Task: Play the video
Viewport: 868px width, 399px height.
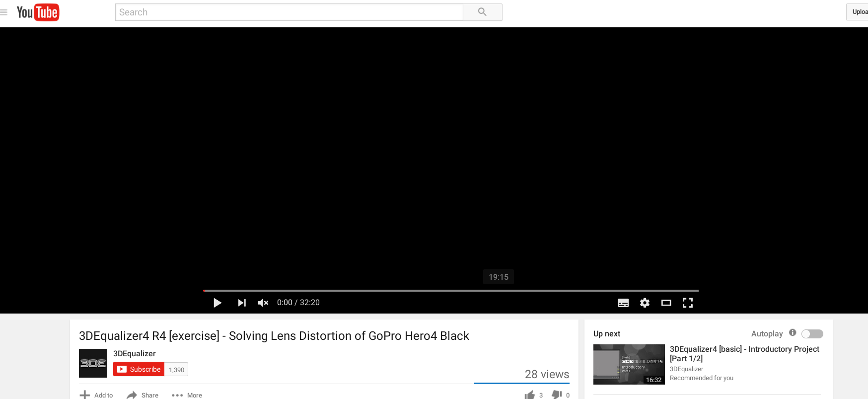Action: [217, 303]
